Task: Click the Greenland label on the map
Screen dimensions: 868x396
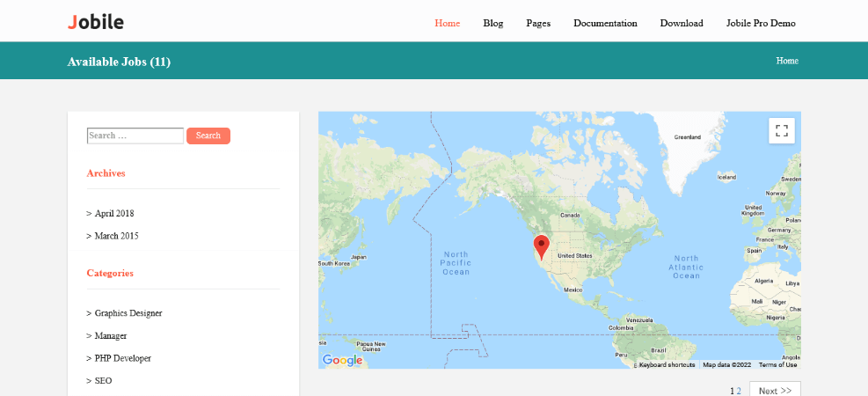Action: (x=688, y=136)
